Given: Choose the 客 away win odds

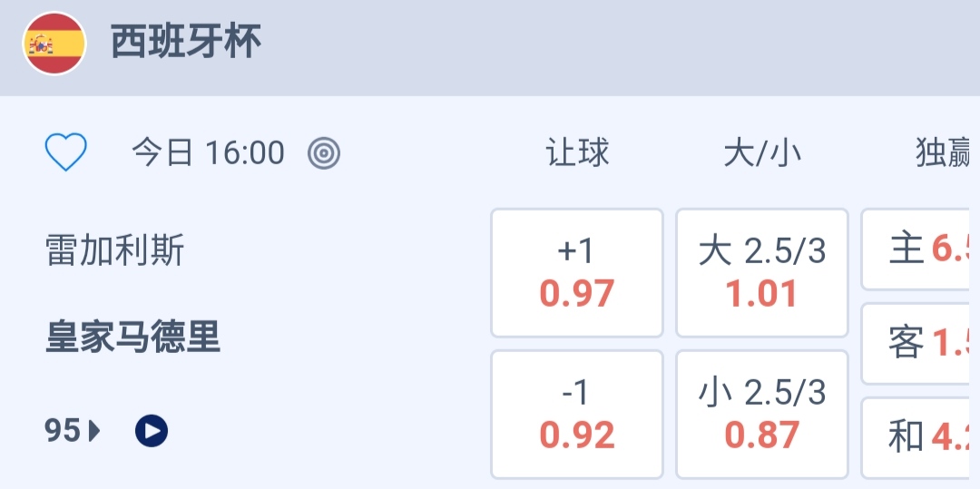Looking at the screenshot, I should (x=920, y=344).
